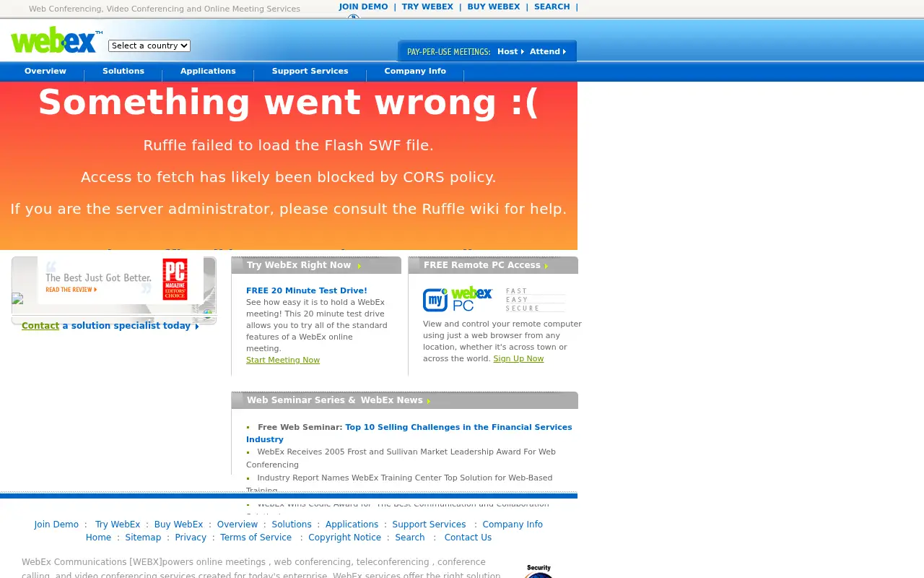Image resolution: width=924 pixels, height=578 pixels.
Task: Click the 'Something went wrong :(' error heading
Action: pos(288,103)
